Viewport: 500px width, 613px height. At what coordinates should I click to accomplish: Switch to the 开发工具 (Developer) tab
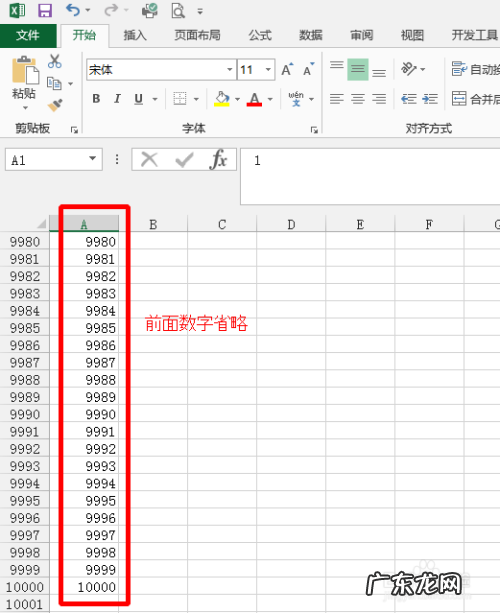pyautogui.click(x=475, y=36)
